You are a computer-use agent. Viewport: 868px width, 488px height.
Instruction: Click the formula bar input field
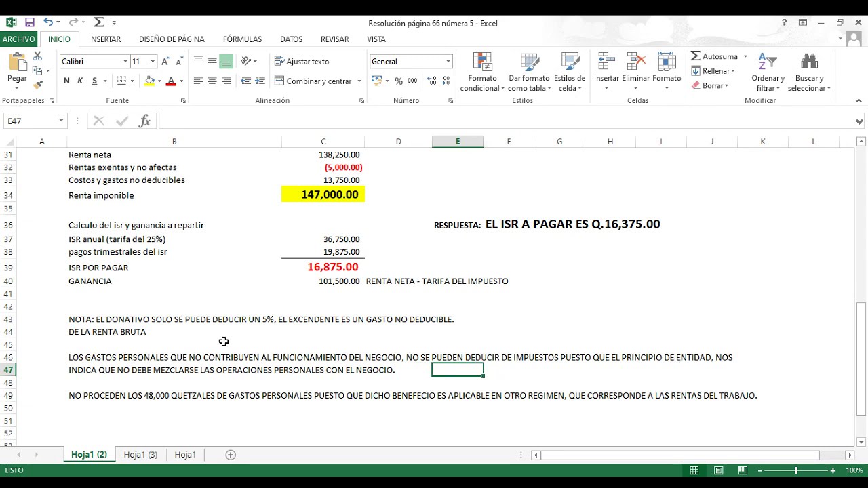505,121
